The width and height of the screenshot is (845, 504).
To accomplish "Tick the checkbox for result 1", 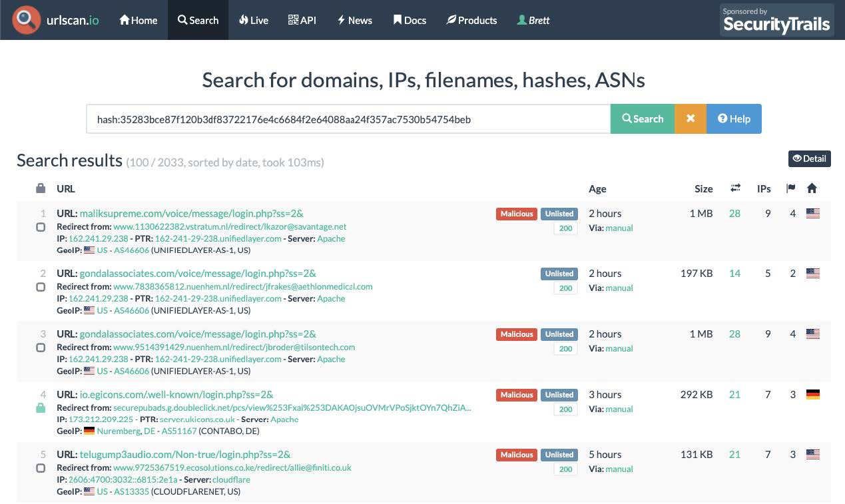I will tap(41, 227).
